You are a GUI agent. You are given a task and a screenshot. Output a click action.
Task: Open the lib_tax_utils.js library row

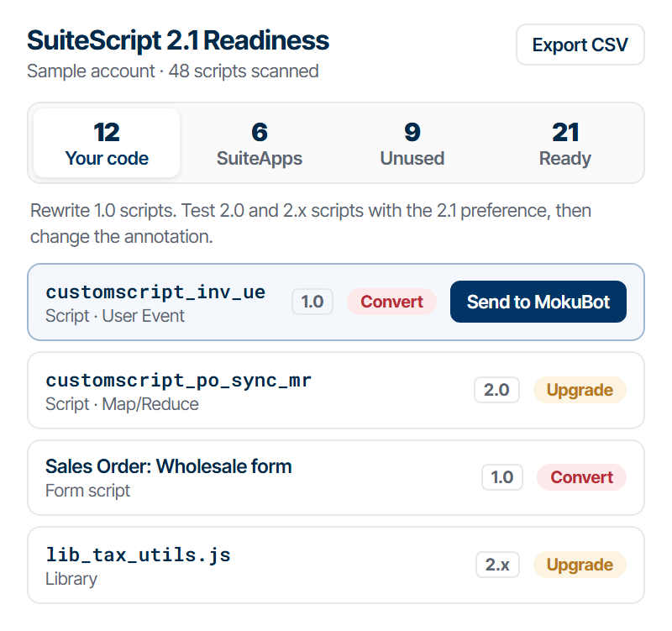[335, 565]
